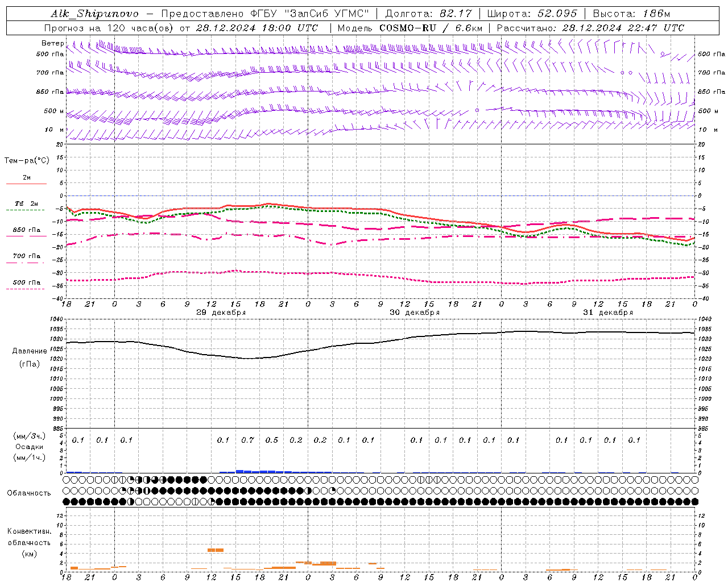Click the 700 гПа wind level label on the right

712,73
